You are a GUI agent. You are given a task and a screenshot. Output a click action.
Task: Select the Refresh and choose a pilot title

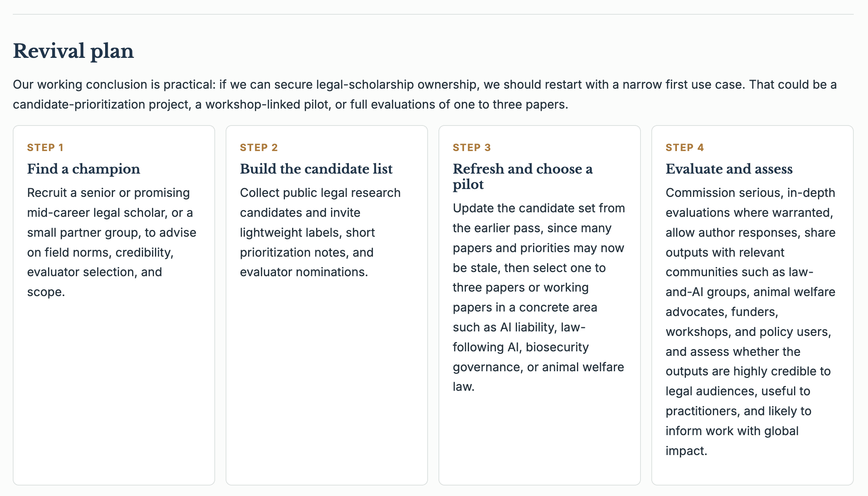coord(523,177)
